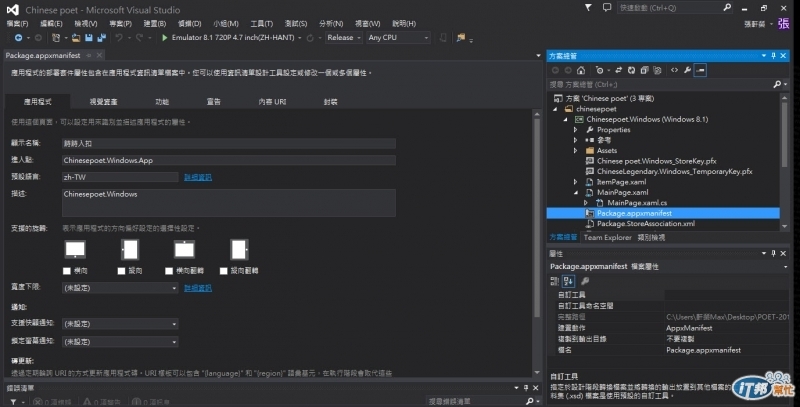Click Sync with Active Document icon

click(618, 70)
